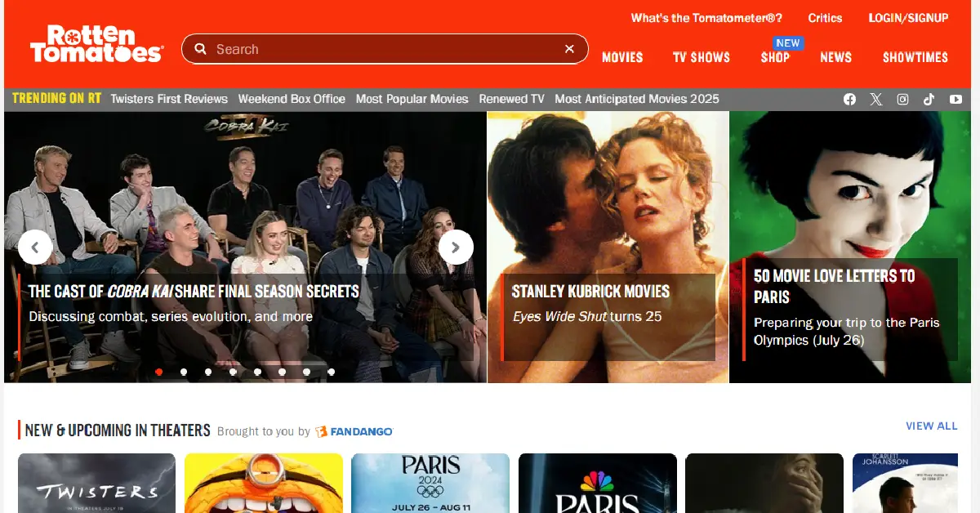Open the Paris 2024 Olympics poster
The height and width of the screenshot is (513, 980).
pos(430,483)
